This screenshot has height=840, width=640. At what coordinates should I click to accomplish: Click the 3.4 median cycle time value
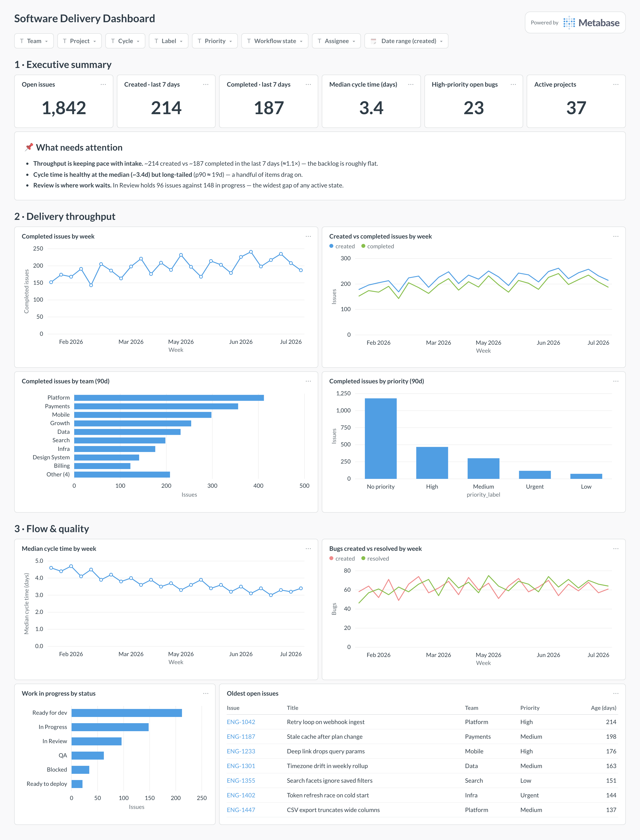pyautogui.click(x=371, y=108)
